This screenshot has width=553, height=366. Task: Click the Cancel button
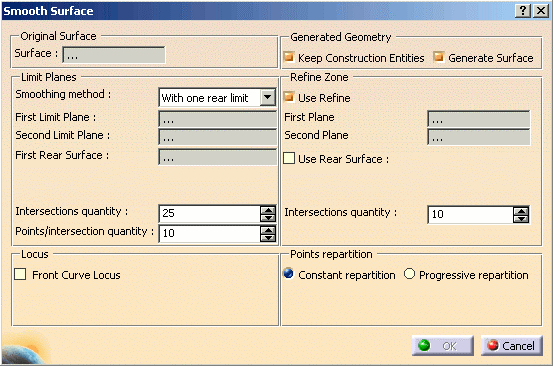point(511,346)
